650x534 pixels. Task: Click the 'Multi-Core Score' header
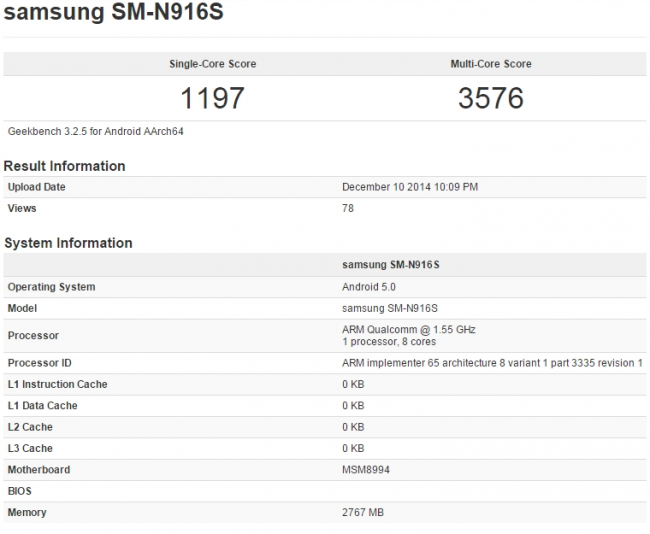point(491,64)
